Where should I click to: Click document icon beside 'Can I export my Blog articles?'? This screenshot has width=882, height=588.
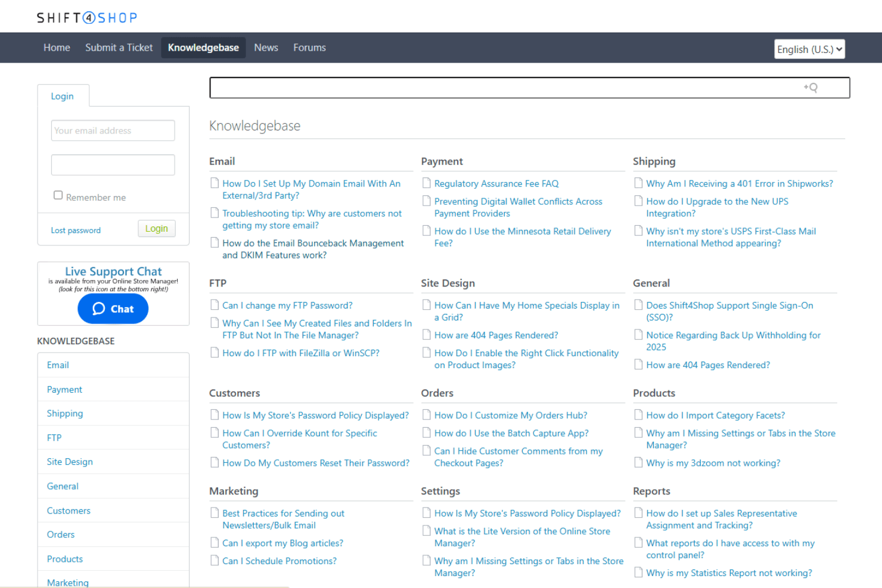[215, 542]
